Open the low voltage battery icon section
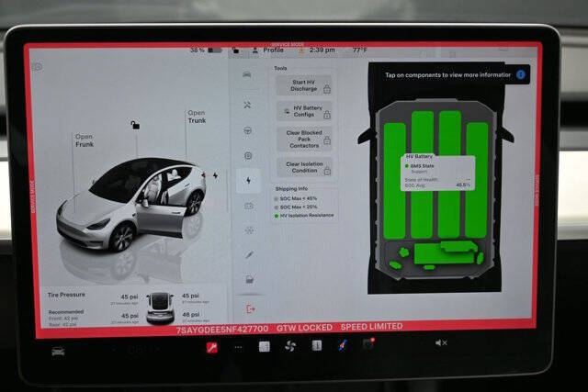 [x=249, y=206]
